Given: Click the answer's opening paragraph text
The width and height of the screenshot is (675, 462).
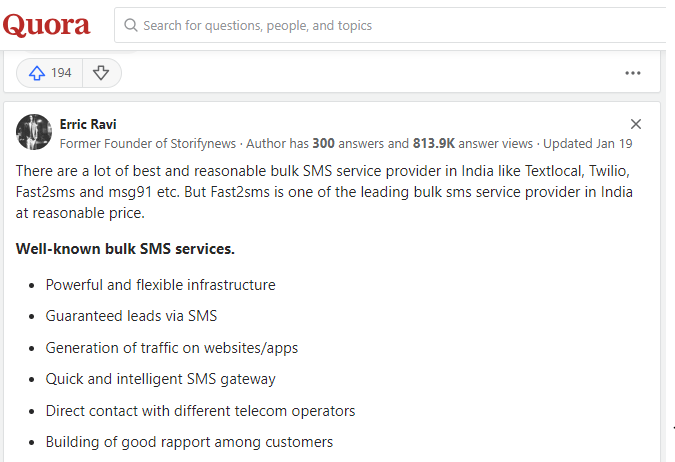Looking at the screenshot, I should 320,190.
